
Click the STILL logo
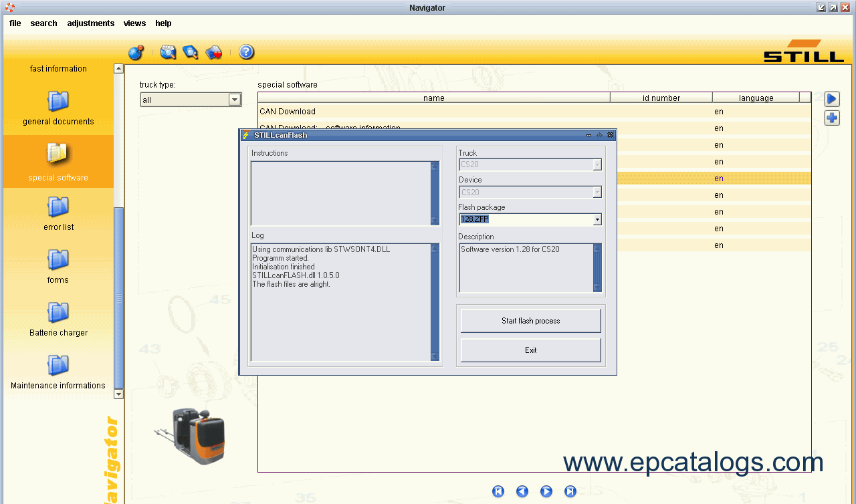(x=804, y=51)
